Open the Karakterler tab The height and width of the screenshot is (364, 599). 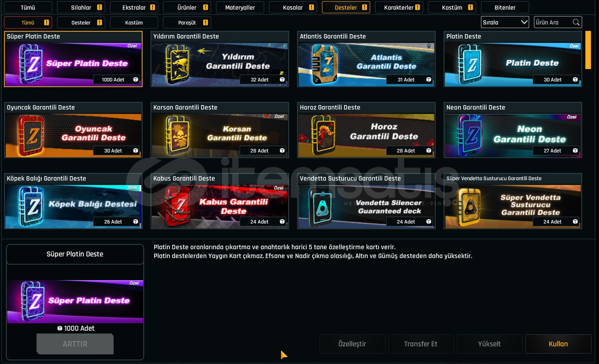[399, 7]
